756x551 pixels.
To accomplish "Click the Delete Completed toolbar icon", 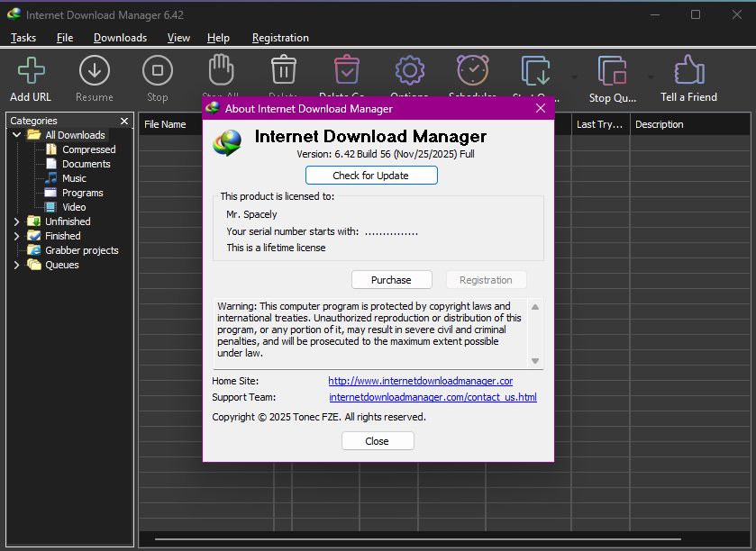I will tap(346, 70).
